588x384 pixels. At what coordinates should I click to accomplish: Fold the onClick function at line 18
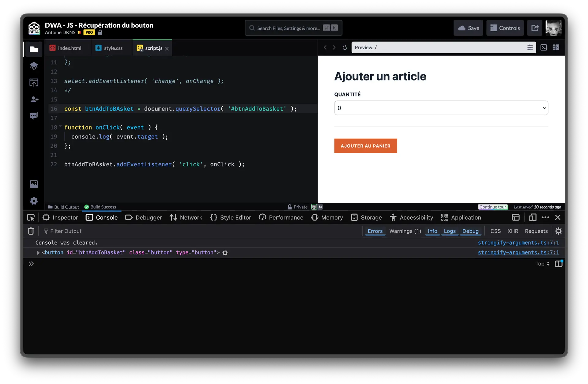tap(60, 126)
